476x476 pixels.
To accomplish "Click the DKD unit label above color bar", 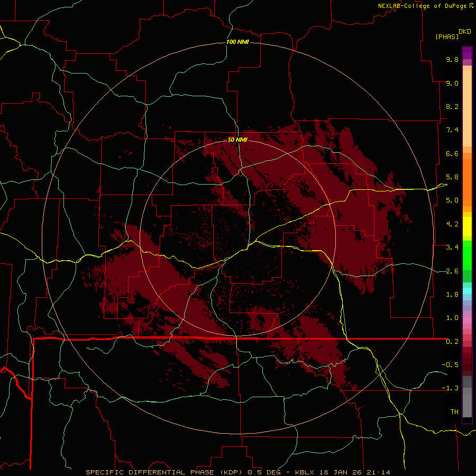I will point(465,32).
